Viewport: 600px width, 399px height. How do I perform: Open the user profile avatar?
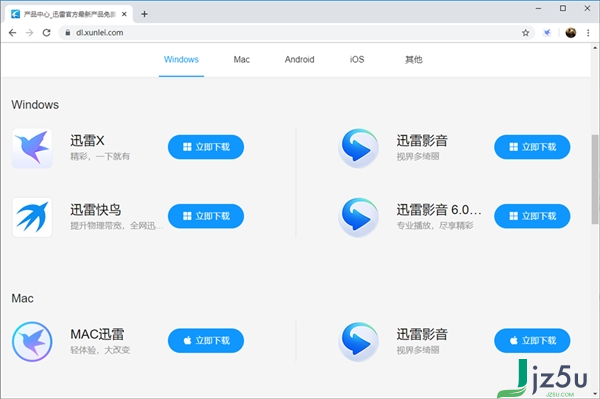[571, 33]
